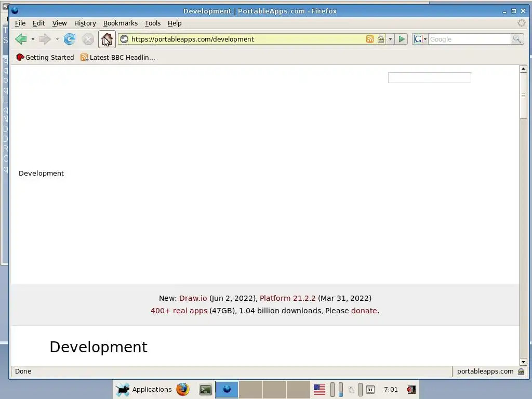Viewport: 532px width, 399px height.
Task: Open the Latest BBC Headlines feed bookmark
Action: (x=118, y=57)
